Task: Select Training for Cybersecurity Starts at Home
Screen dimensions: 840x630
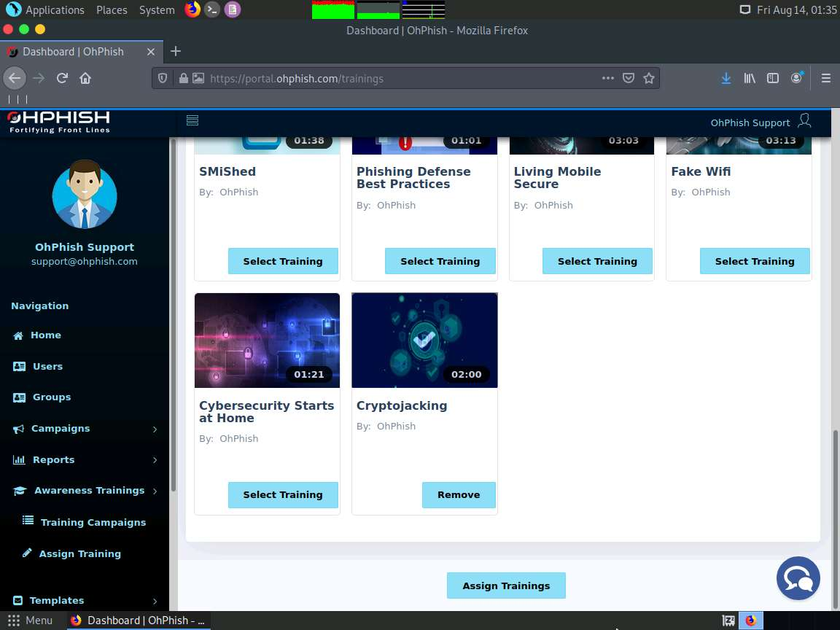Action: [x=283, y=494]
